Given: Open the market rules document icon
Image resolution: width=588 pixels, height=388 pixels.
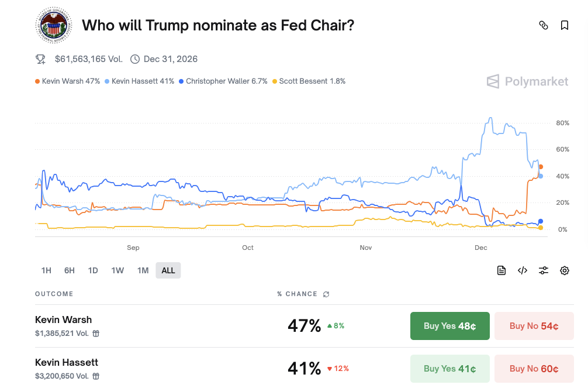Looking at the screenshot, I should click(x=501, y=270).
